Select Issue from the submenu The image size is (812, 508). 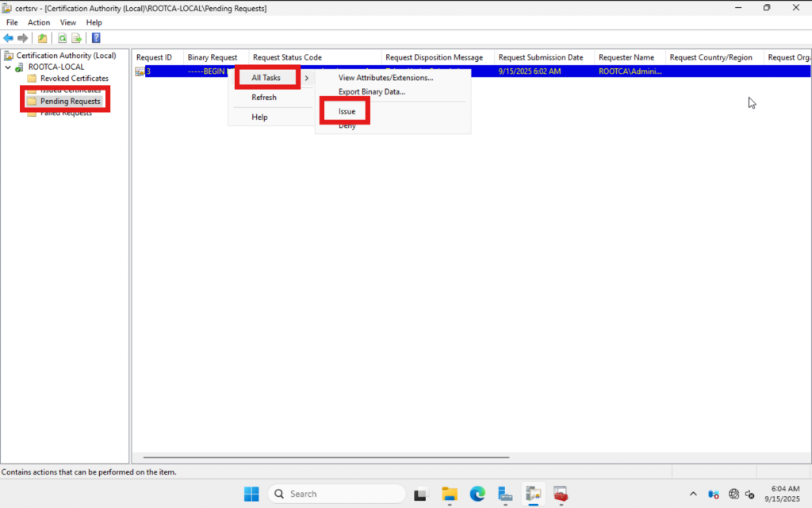347,112
